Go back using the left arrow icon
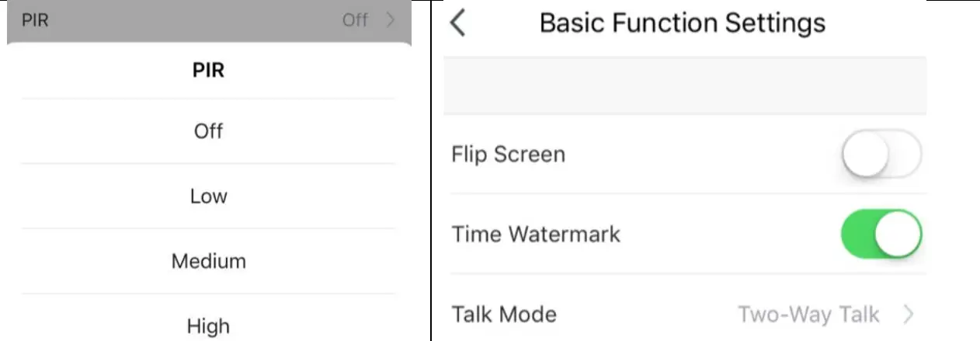Screen dimensions: 980x341 pyautogui.click(x=458, y=23)
